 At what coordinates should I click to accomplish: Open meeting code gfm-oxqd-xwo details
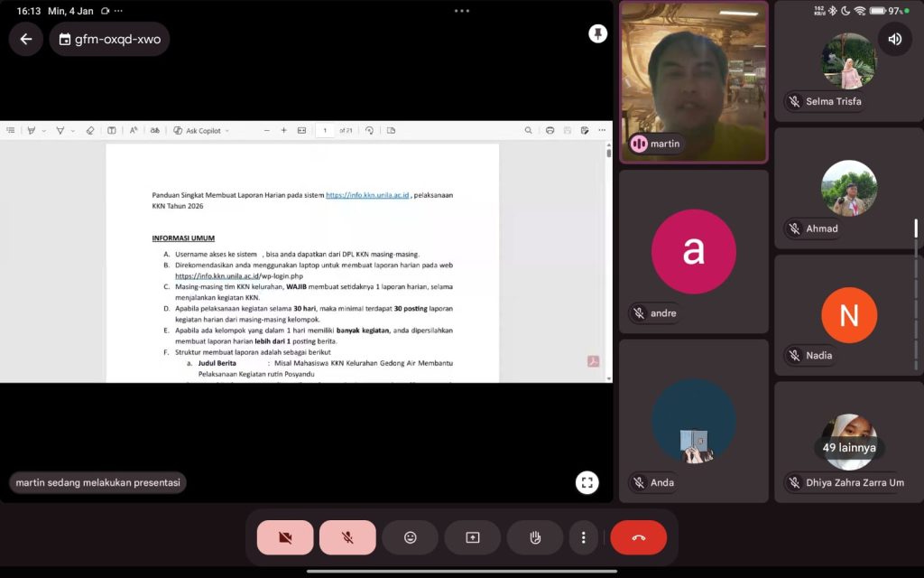click(109, 39)
